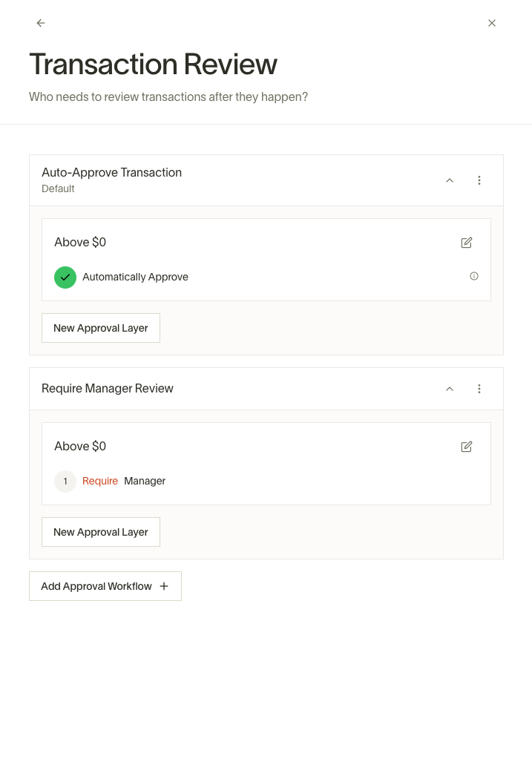Click the Automatically Approve label

(135, 277)
